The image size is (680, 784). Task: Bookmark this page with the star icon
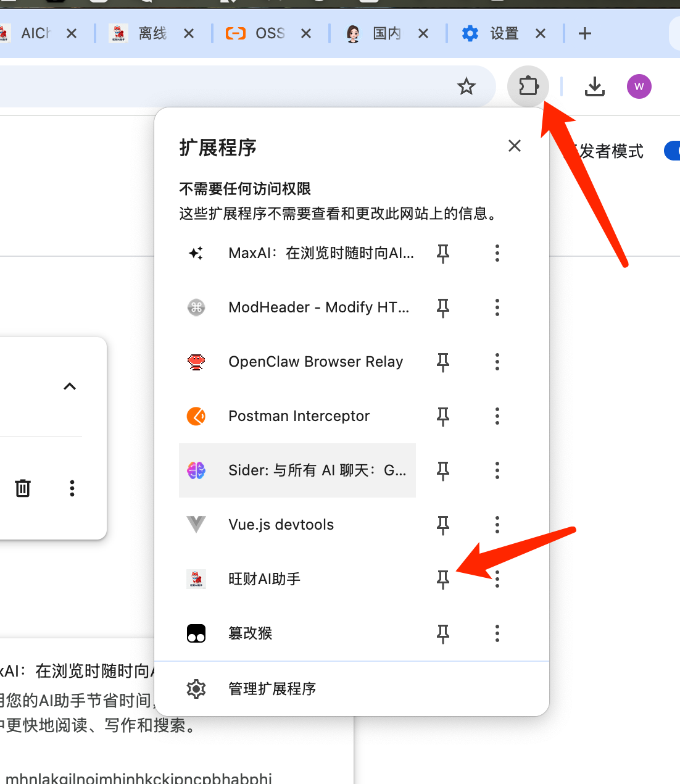click(x=466, y=86)
